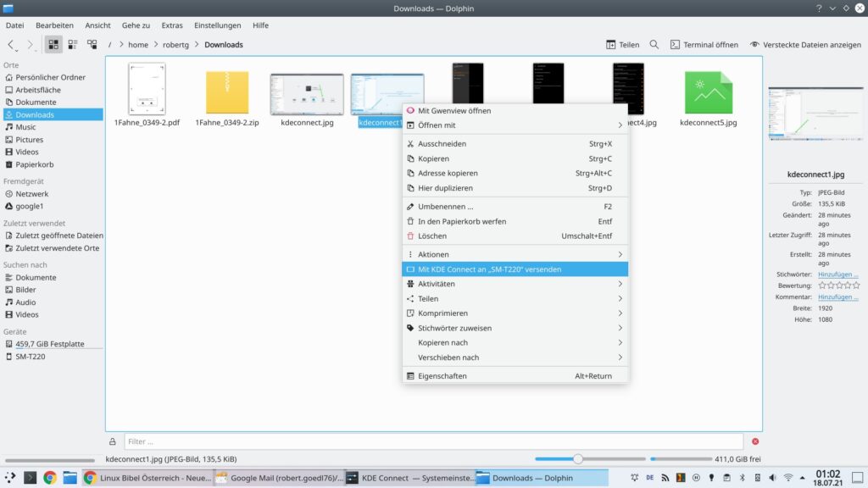The height and width of the screenshot is (488, 868).
Task: Open SM-T220 device in places panel
Action: (53, 357)
